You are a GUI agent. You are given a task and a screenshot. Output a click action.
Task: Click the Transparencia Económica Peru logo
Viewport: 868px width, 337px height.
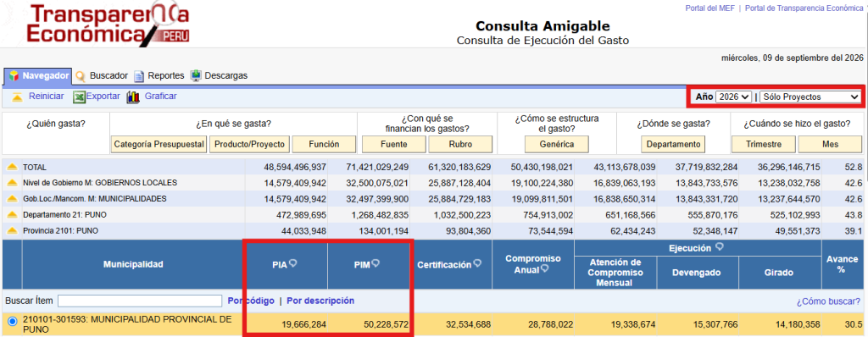(x=107, y=25)
